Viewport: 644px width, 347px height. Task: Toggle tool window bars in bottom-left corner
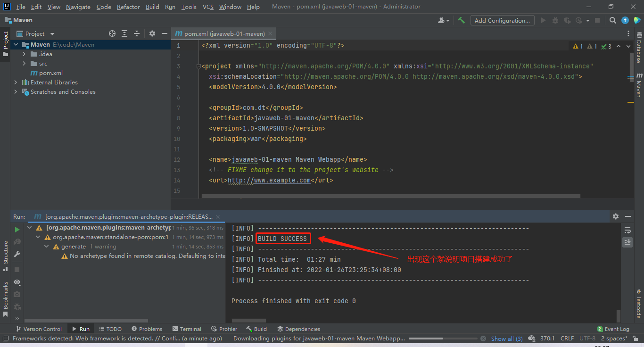click(x=6, y=339)
